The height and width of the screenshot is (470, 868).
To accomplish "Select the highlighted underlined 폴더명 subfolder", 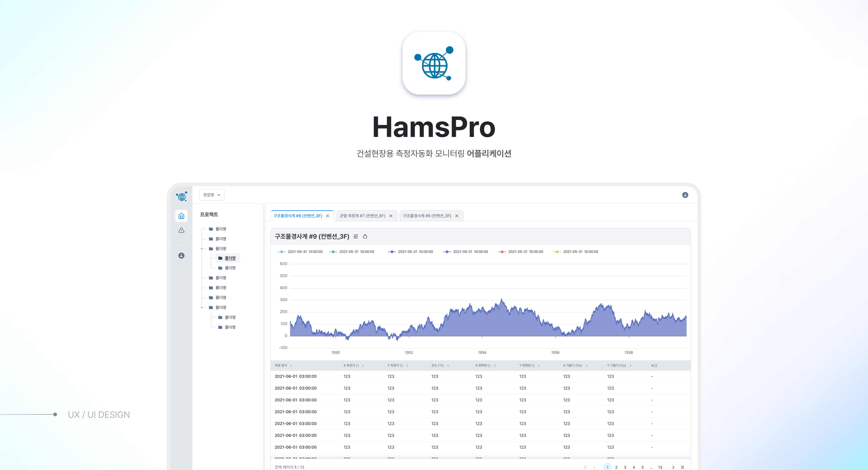I will coord(230,258).
